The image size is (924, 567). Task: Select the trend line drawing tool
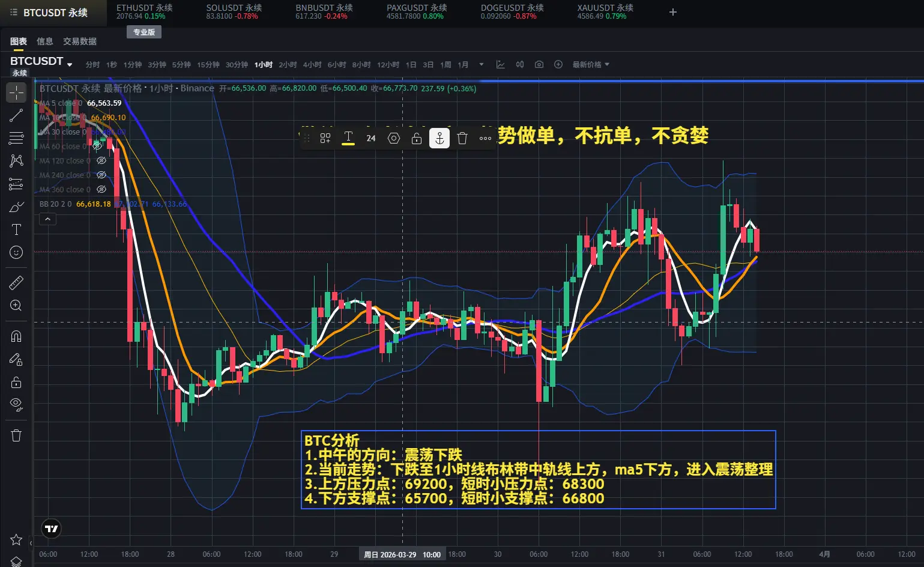[16, 115]
